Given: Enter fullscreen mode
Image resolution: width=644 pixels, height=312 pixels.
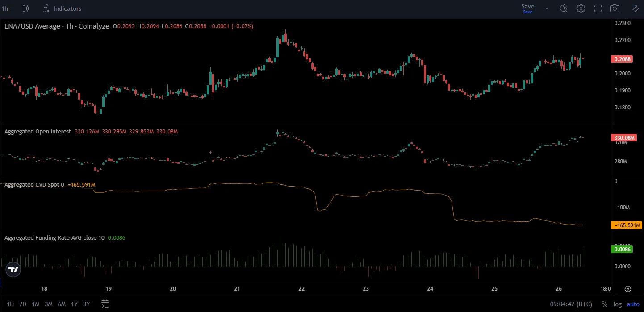Looking at the screenshot, I should 598,8.
